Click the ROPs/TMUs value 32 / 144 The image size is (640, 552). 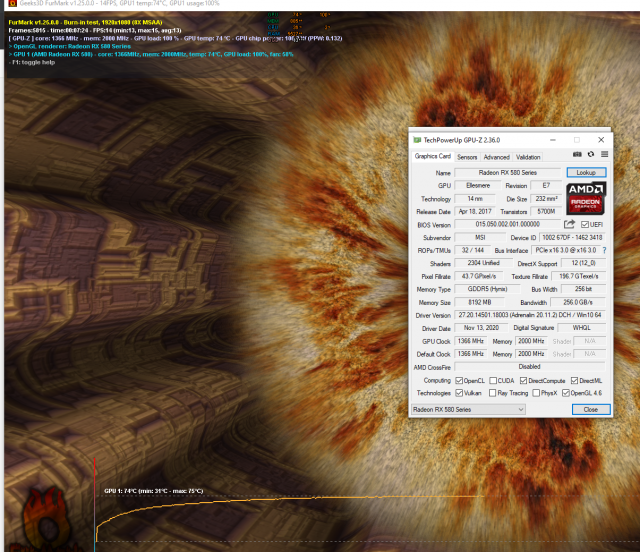click(x=472, y=250)
